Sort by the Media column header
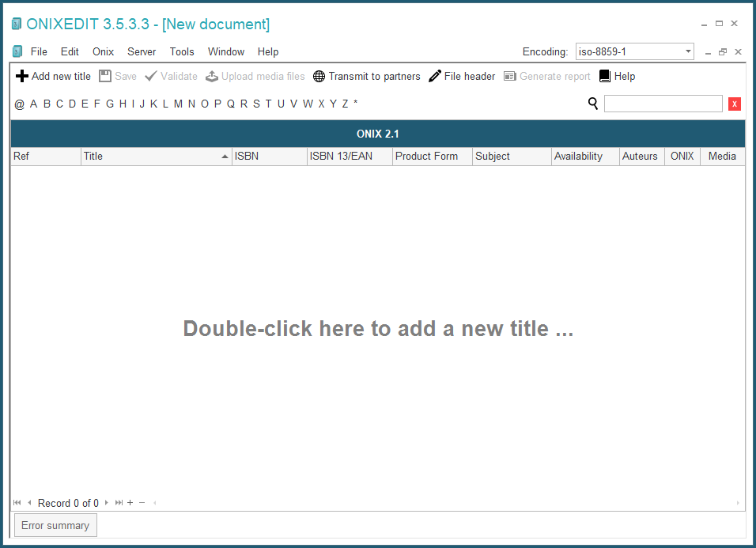Viewport: 756px width, 548px height. click(x=722, y=156)
